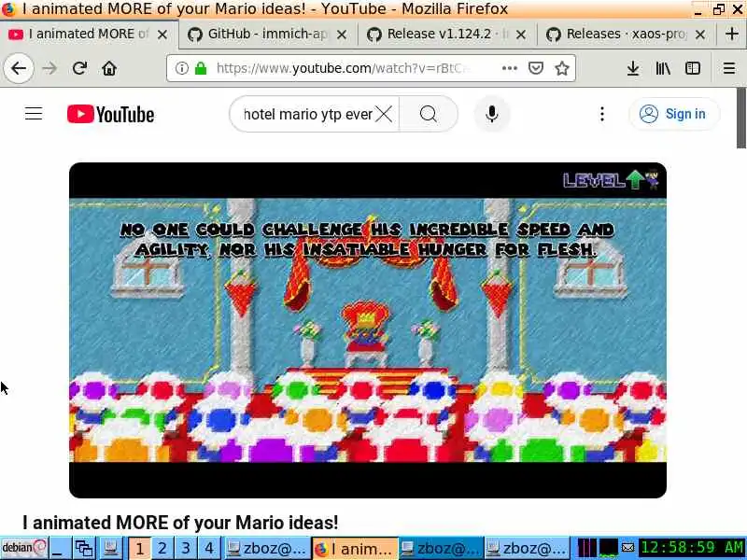
Task: Open the Library bookshelf icon
Action: (663, 68)
